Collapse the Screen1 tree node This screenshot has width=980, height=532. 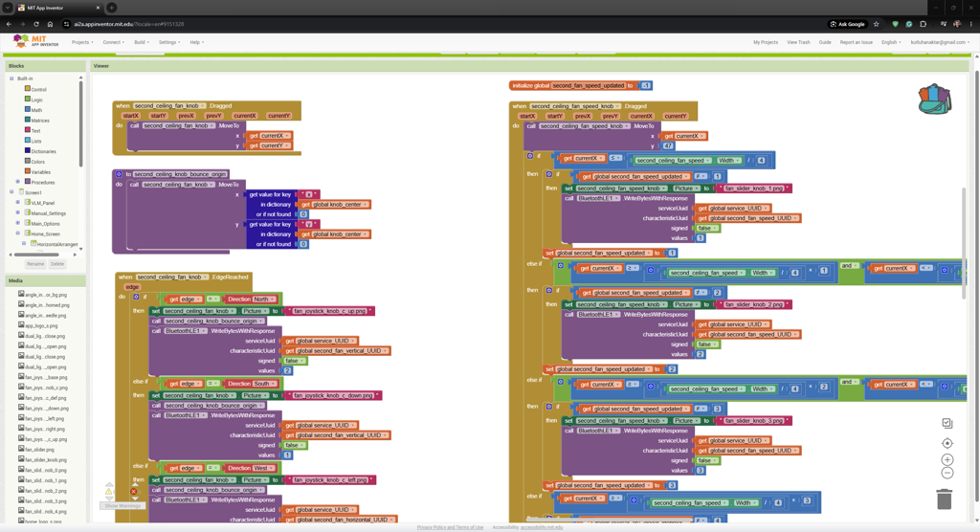click(x=11, y=192)
